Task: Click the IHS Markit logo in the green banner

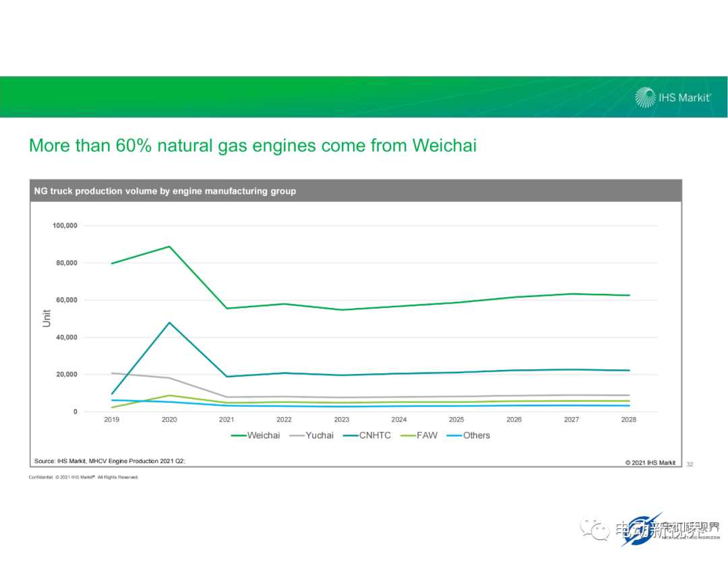Action: click(673, 98)
